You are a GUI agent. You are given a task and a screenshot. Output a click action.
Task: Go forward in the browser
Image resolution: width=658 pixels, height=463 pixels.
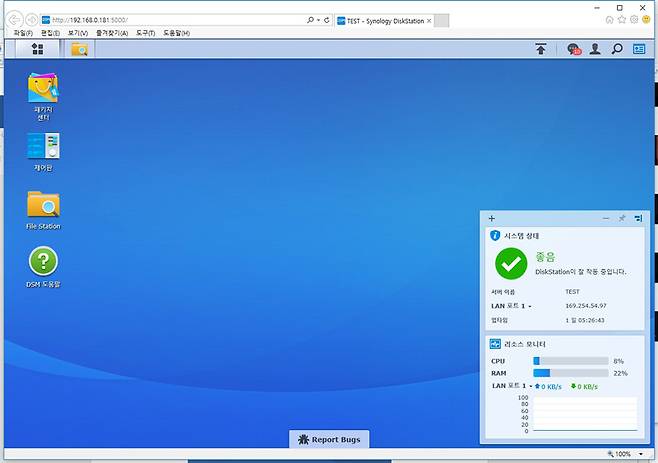pyautogui.click(x=31, y=20)
